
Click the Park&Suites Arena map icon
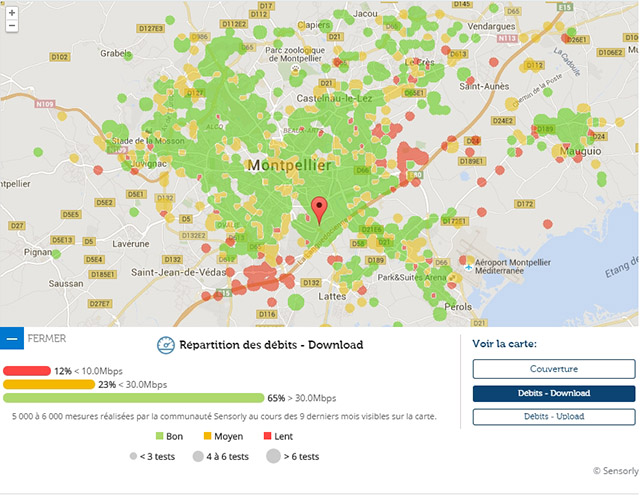(452, 277)
